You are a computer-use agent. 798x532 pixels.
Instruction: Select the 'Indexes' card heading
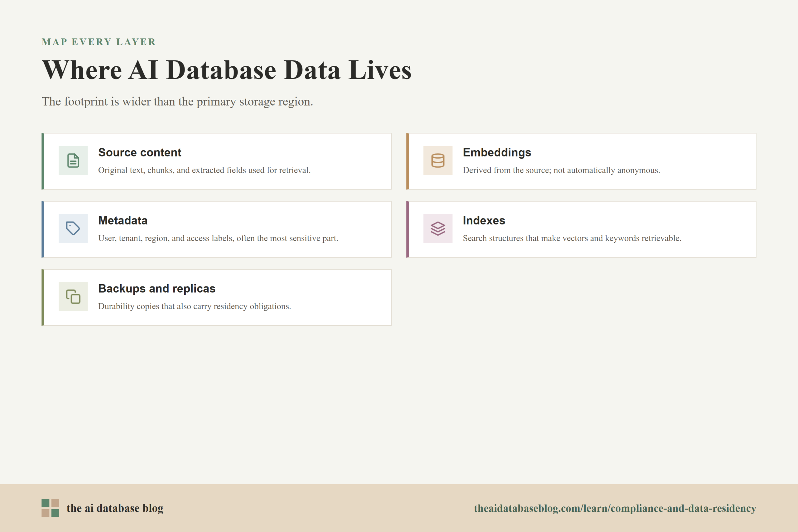[x=484, y=221]
